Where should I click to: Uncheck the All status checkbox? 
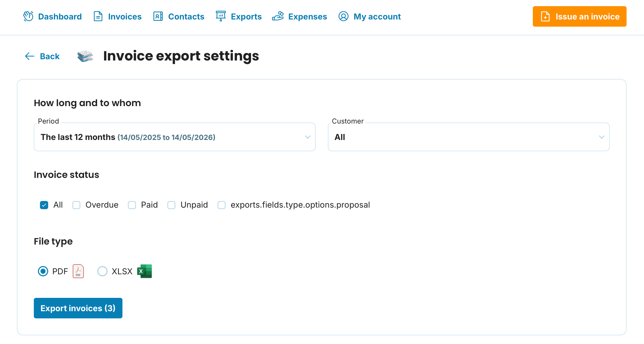44,205
